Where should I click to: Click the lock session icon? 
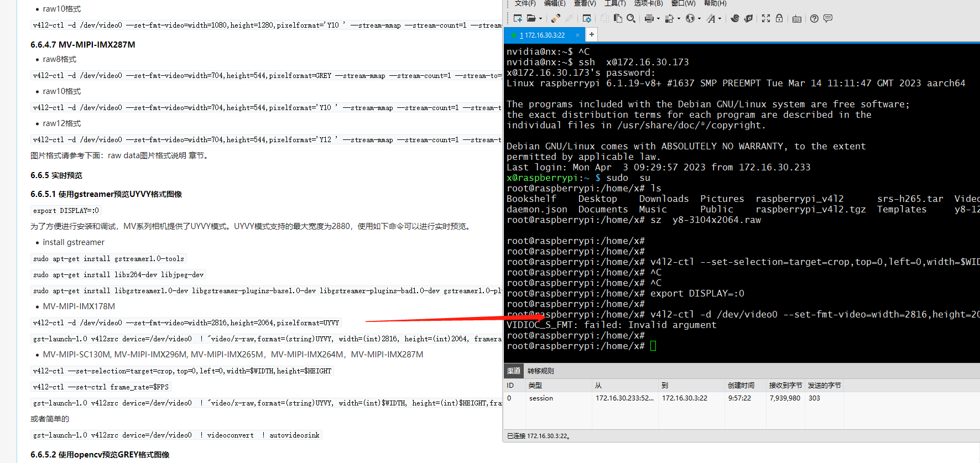779,18
